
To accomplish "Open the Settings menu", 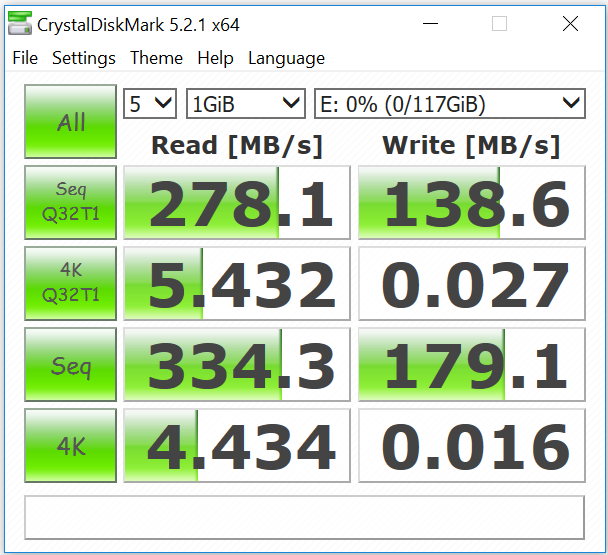I will [84, 58].
